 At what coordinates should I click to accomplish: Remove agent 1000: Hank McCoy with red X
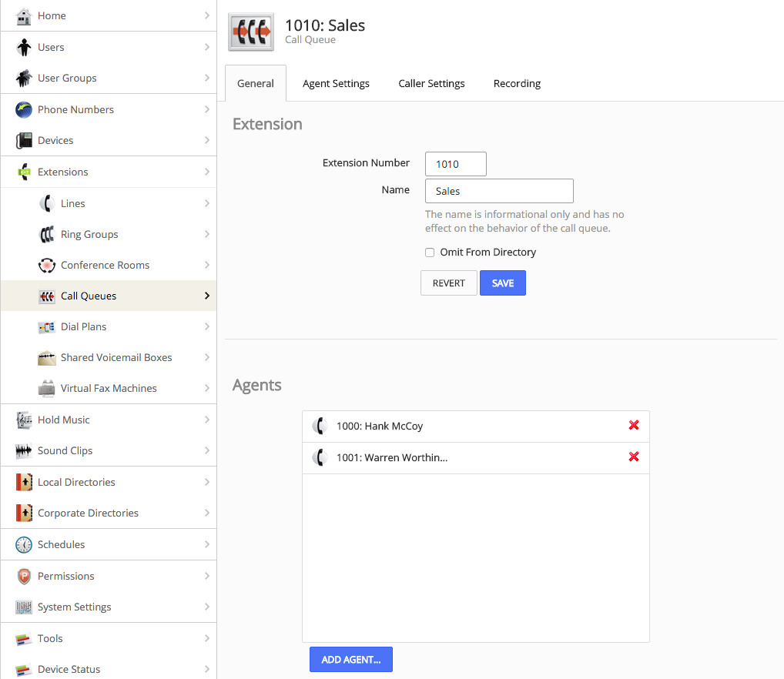tap(634, 425)
